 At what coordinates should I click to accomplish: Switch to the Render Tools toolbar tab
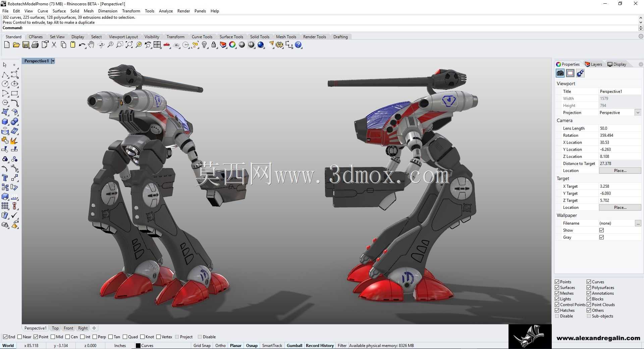(314, 37)
